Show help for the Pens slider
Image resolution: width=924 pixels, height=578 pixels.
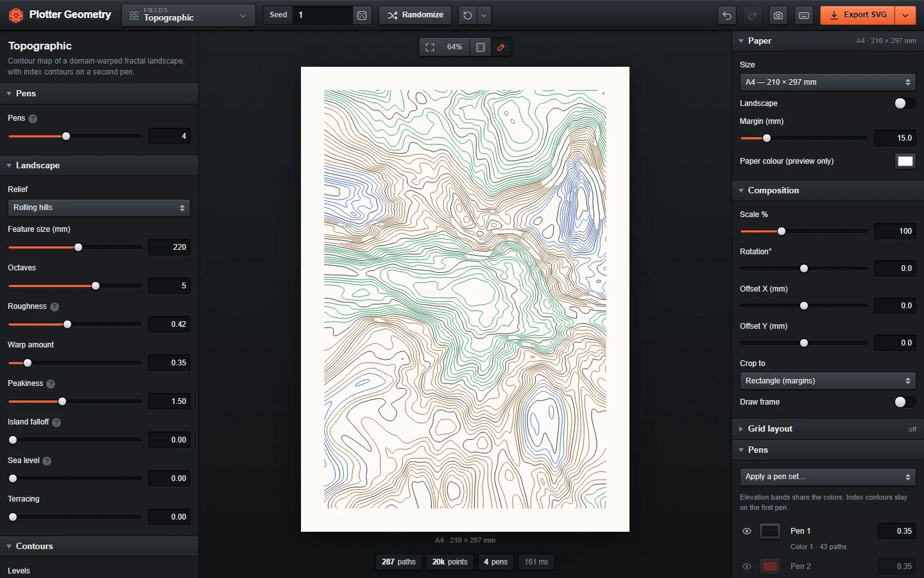pyautogui.click(x=33, y=119)
